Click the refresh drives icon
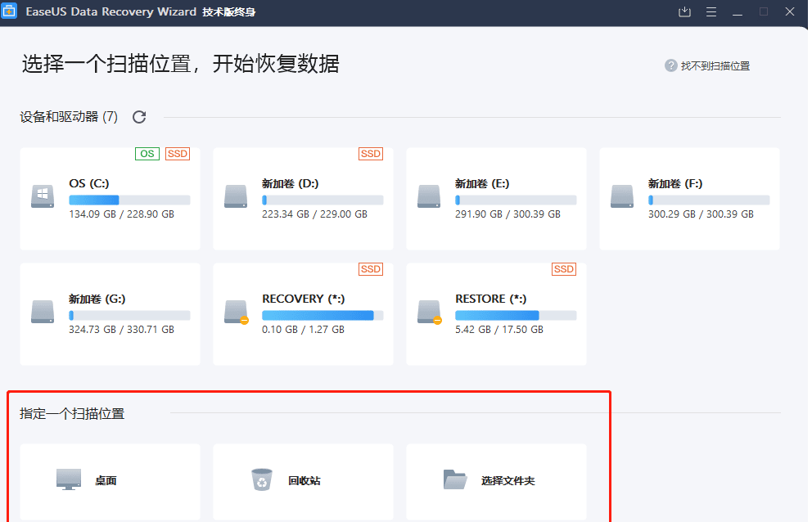Image resolution: width=812 pixels, height=522 pixels. click(139, 117)
